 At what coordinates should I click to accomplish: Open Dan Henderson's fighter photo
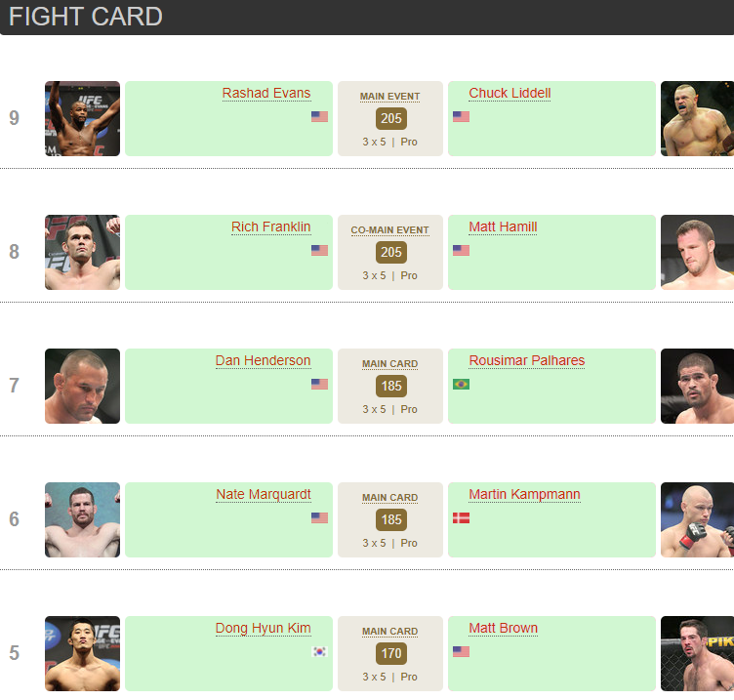82,386
